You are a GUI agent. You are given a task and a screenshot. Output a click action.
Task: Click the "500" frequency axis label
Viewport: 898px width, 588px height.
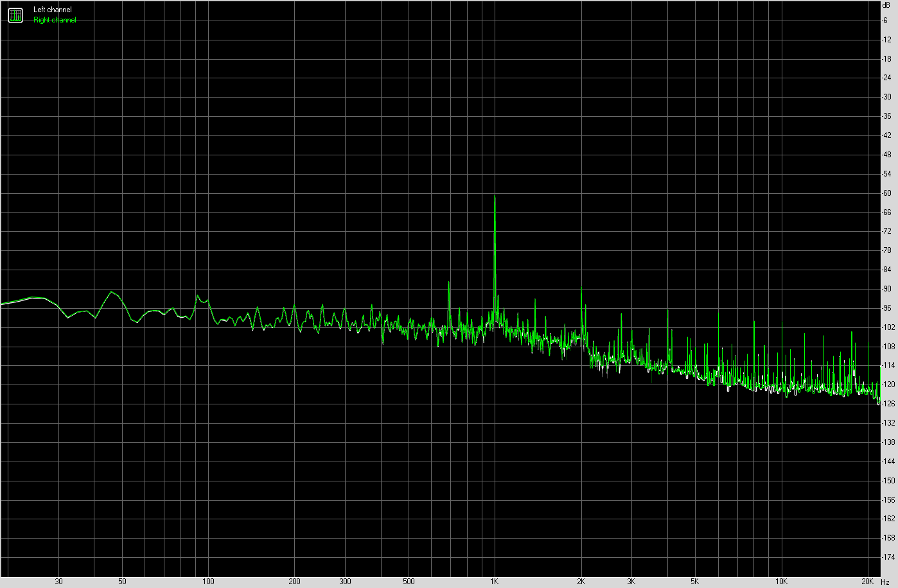click(409, 582)
